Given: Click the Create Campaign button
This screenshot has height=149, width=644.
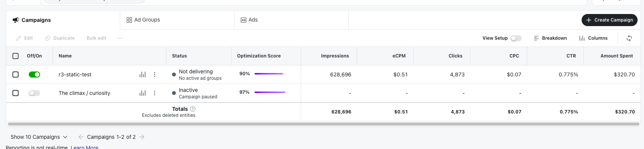Looking at the screenshot, I should click(609, 20).
